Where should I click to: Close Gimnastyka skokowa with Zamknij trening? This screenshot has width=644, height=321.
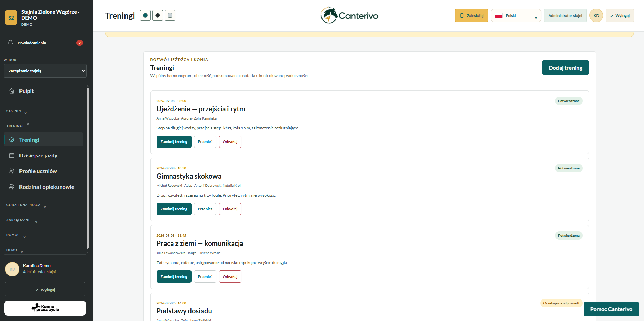[174, 209]
